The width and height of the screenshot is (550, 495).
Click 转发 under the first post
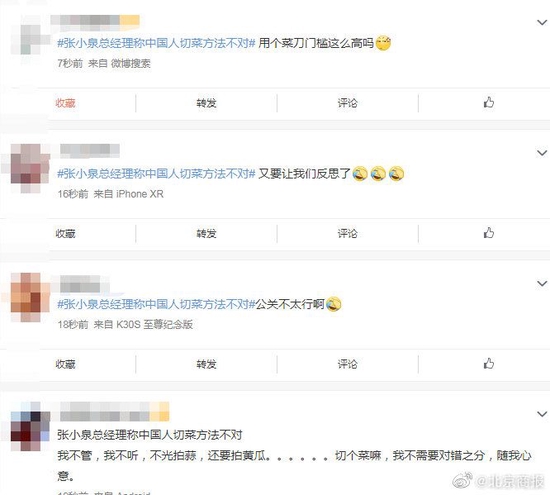tap(206, 103)
